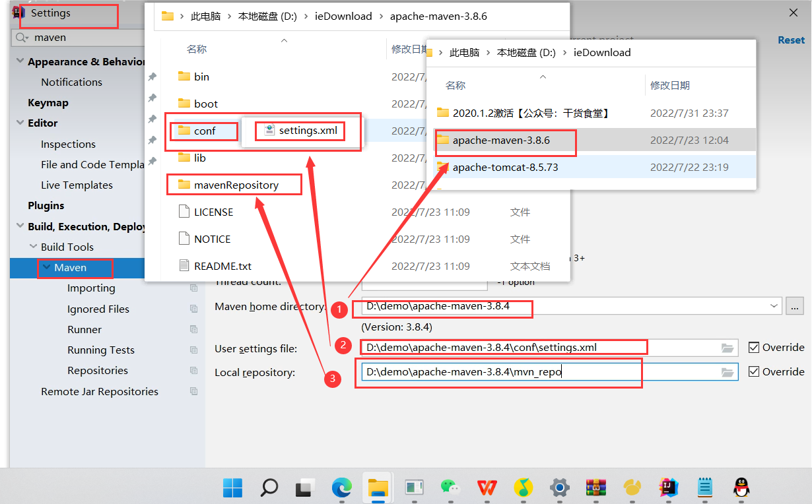Viewport: 812px width, 504px height.
Task: Collapse Build, Execution, Deployment section
Action: tap(19, 226)
